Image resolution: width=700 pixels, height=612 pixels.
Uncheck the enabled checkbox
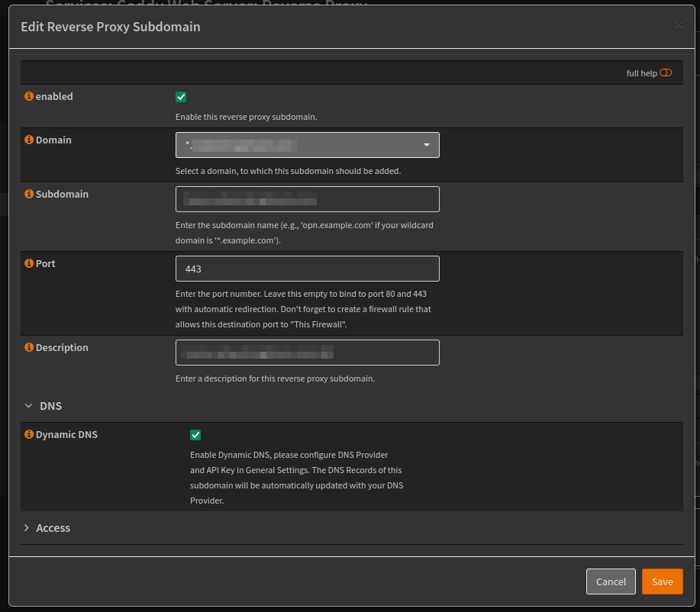tap(181, 97)
